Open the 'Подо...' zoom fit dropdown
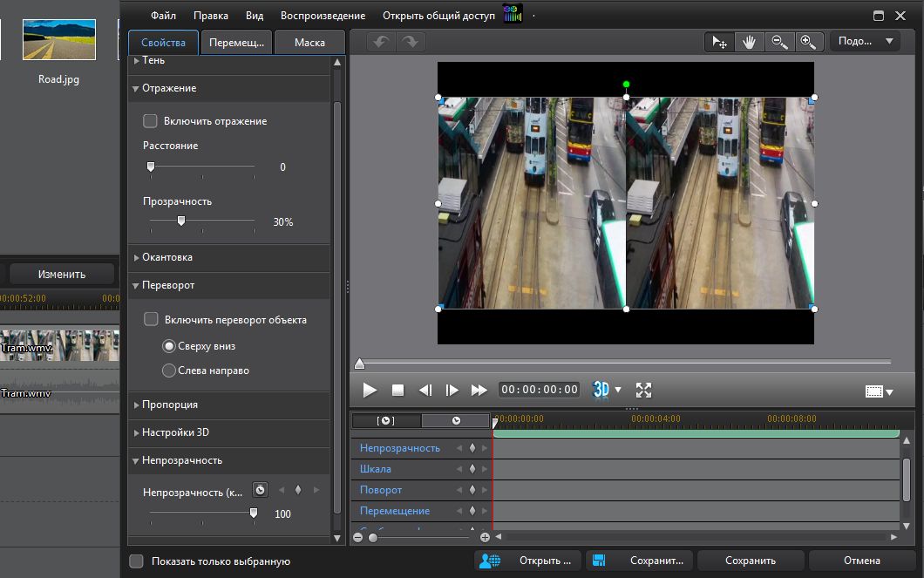The image size is (924, 578). tap(865, 41)
